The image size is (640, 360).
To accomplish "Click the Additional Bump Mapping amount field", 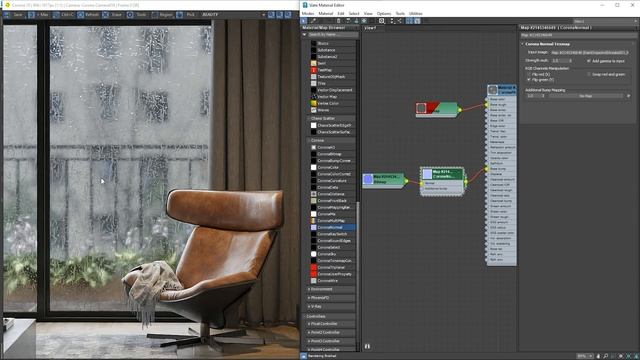I will coord(533,96).
